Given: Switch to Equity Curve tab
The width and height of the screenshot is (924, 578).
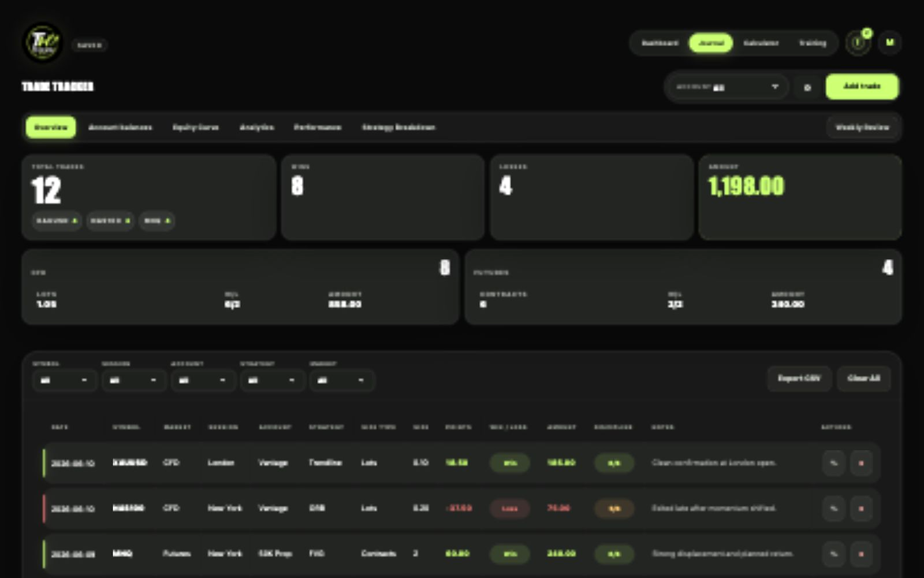Looking at the screenshot, I should point(195,127).
